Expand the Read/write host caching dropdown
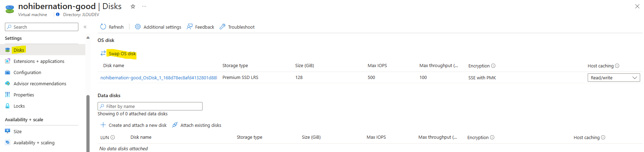This screenshot has height=152, width=644. [614, 78]
